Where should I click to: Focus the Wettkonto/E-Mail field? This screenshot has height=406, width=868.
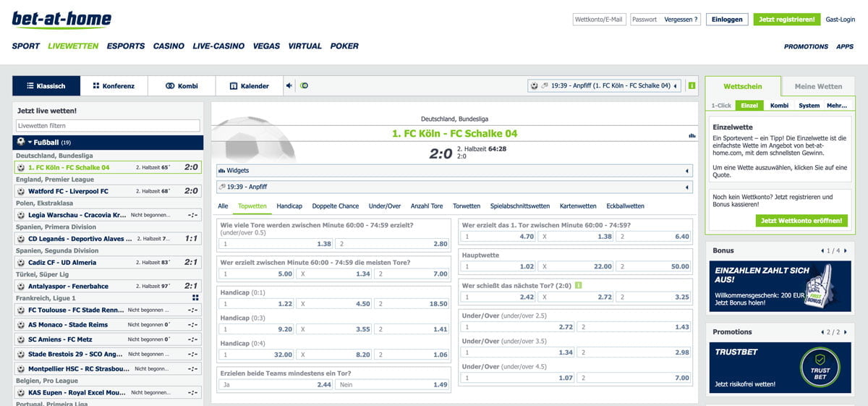599,20
